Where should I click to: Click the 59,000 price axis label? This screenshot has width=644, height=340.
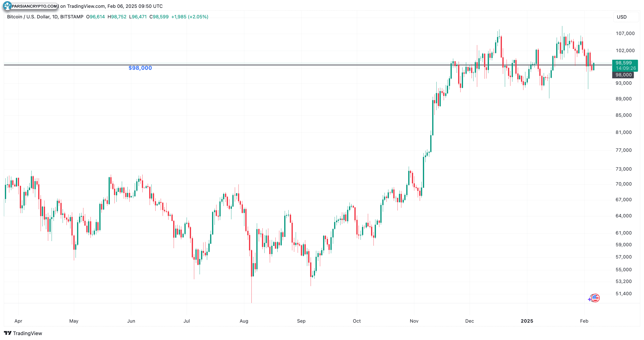coord(623,245)
